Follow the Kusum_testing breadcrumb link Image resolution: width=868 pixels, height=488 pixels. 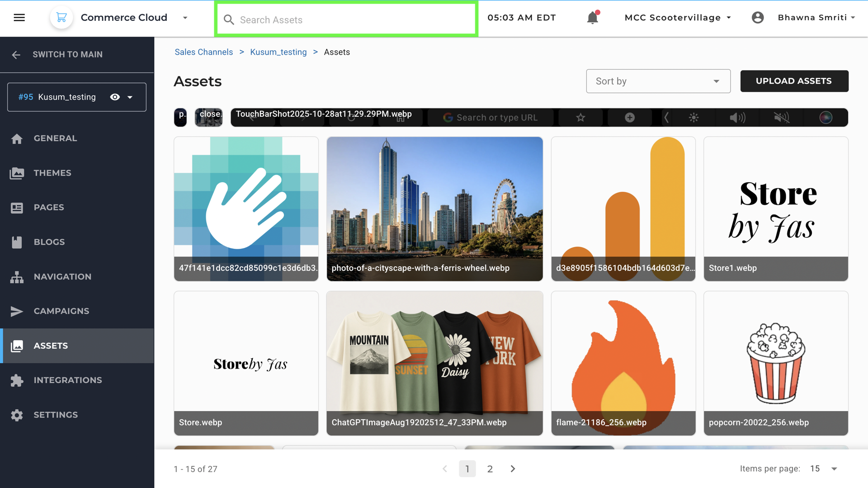pyautogui.click(x=278, y=52)
